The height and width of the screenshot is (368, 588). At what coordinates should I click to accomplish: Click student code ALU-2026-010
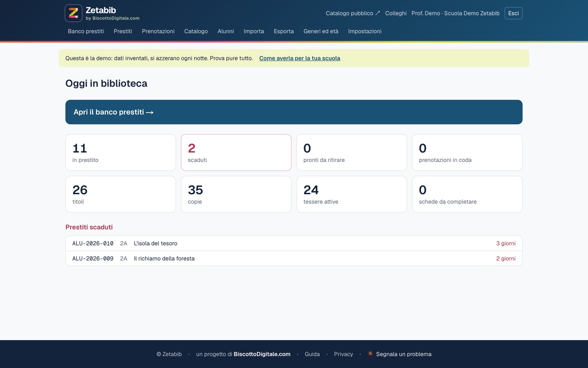tap(93, 243)
